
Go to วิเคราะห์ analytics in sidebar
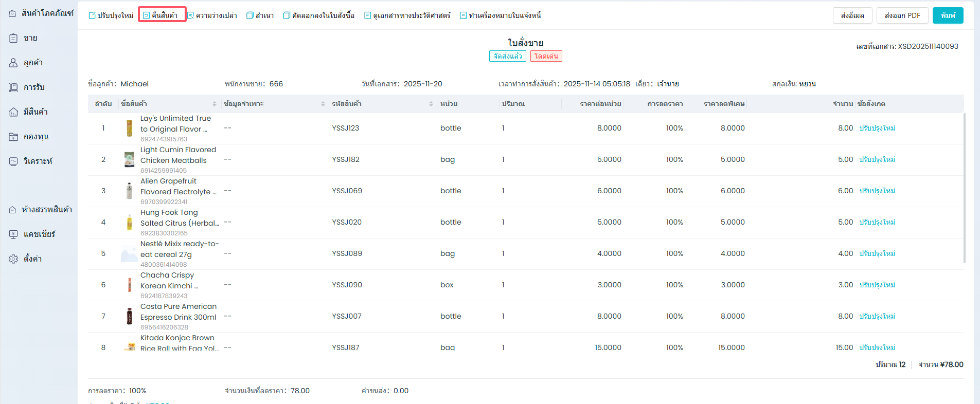point(13,161)
